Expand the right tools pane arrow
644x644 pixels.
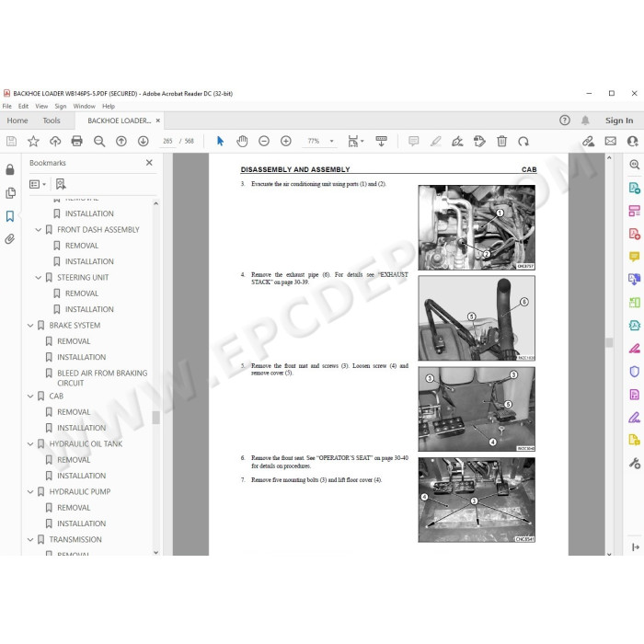pyautogui.click(x=636, y=547)
